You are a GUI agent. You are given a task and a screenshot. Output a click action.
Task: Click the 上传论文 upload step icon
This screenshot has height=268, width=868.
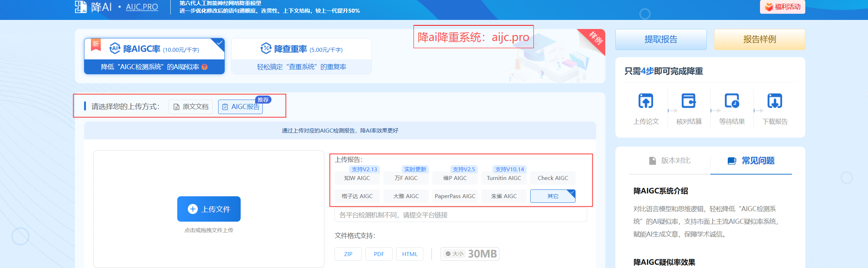(x=645, y=101)
